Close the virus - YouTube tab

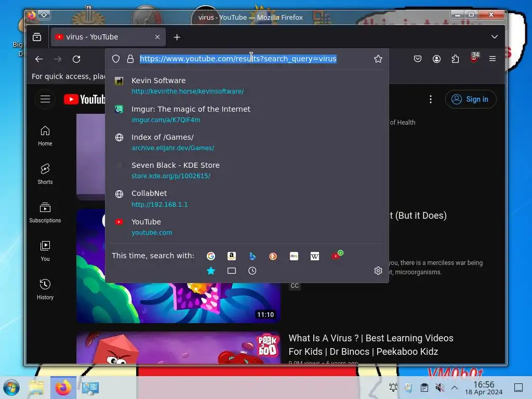coord(157,37)
